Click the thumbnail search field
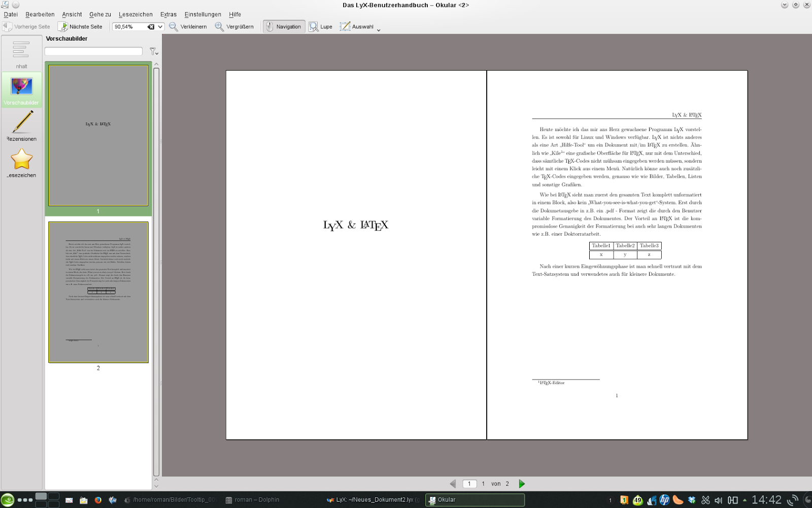This screenshot has height=508, width=812. tap(93, 51)
